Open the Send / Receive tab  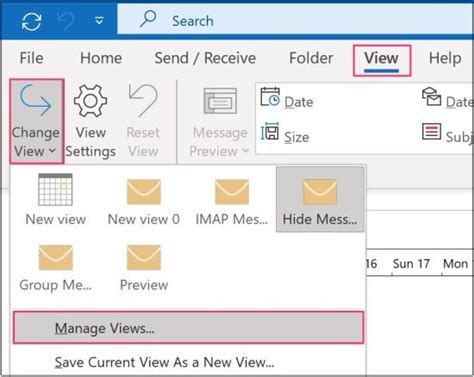click(205, 58)
